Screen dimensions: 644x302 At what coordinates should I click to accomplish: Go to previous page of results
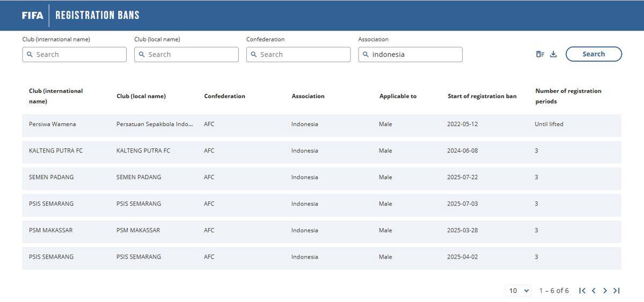click(x=594, y=291)
